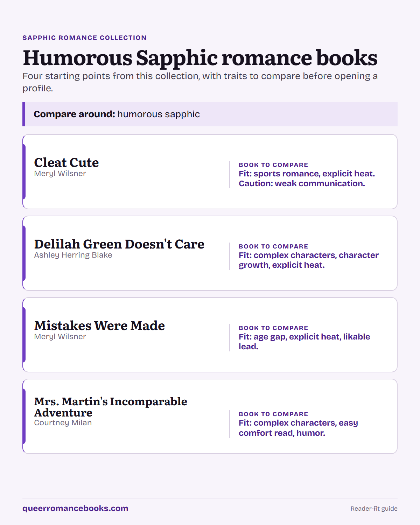The image size is (420, 525).
Task: Select 'Book to compare' label in Delilah Green card
Action: click(x=273, y=246)
